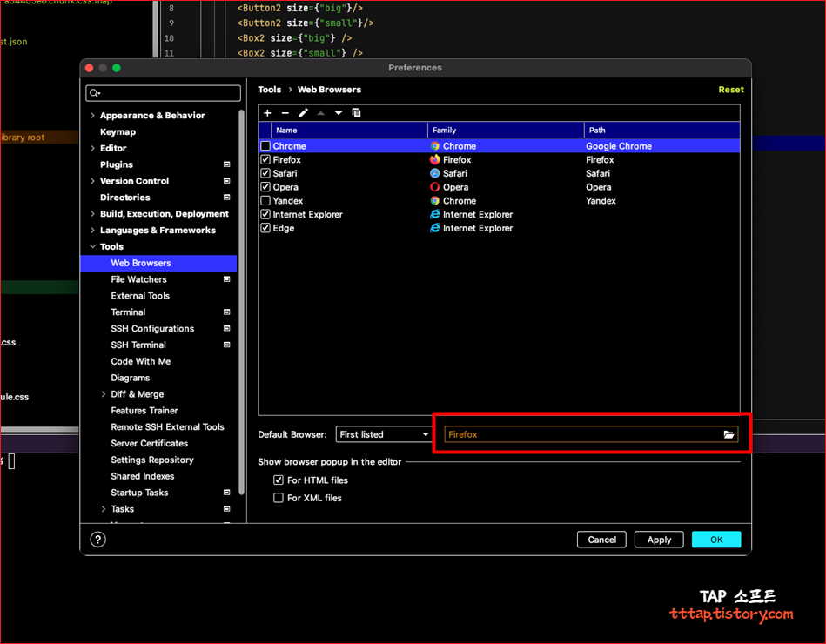Viewport: 826px width, 644px height.
Task: Enable browser popup For XML files
Action: [x=279, y=498]
